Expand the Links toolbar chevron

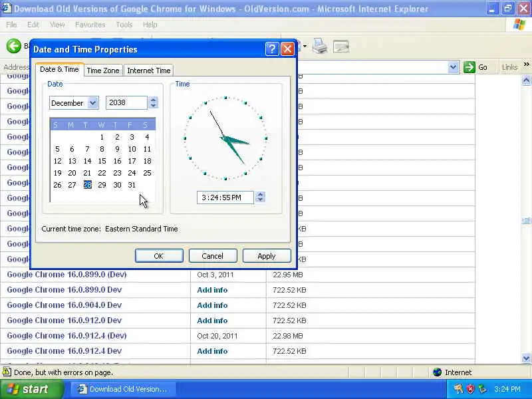526,65
